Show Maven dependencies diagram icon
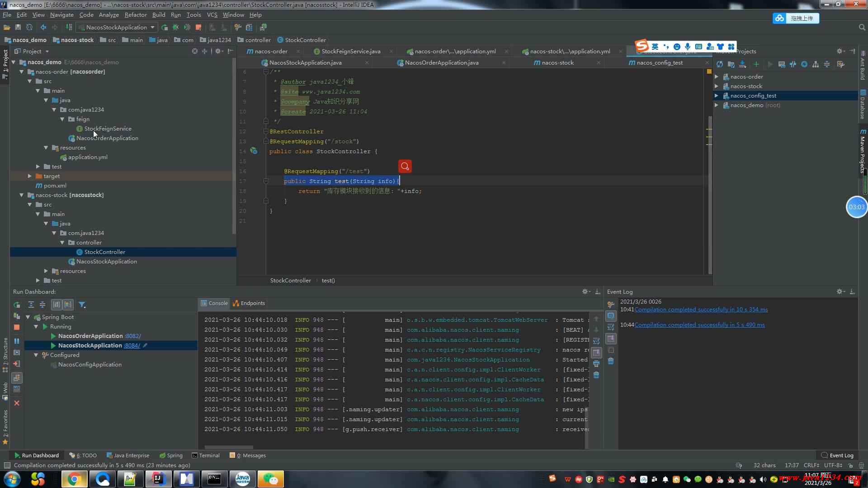Image resolution: width=868 pixels, height=488 pixels. pyautogui.click(x=816, y=65)
